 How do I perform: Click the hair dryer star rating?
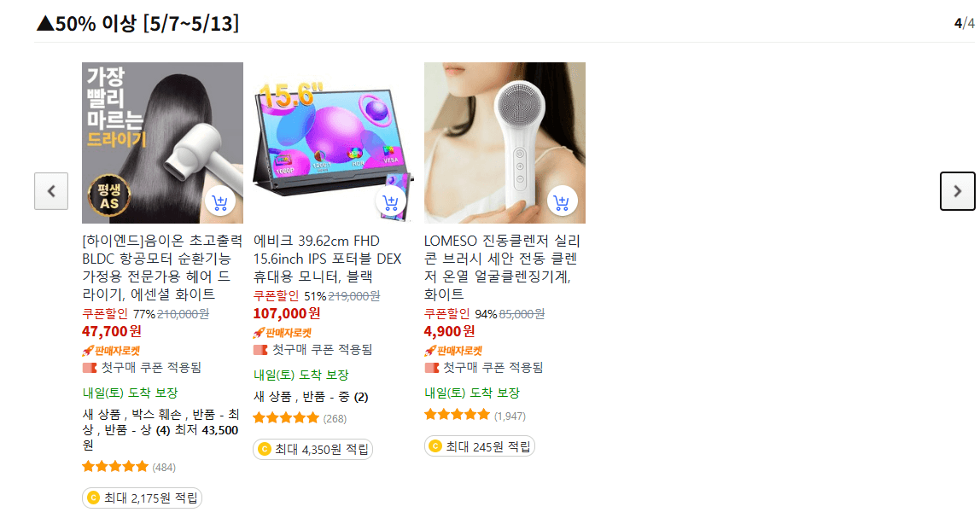pyautogui.click(x=115, y=467)
